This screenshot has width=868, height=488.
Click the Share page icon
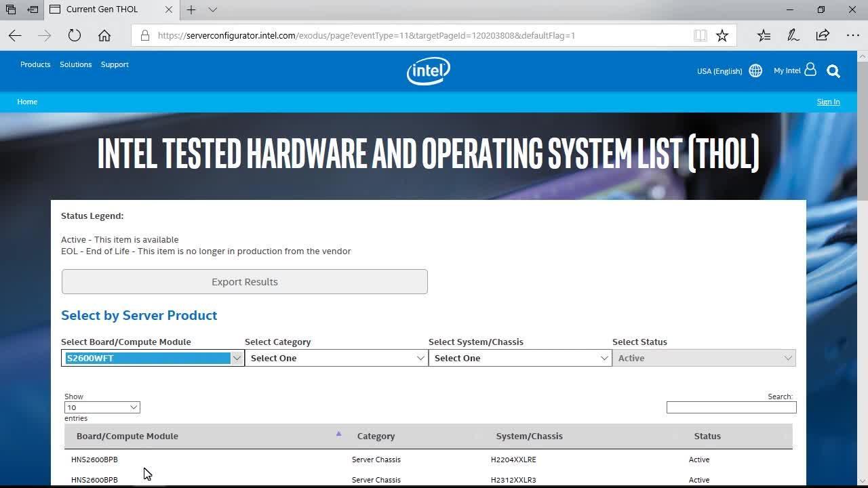pyautogui.click(x=823, y=35)
